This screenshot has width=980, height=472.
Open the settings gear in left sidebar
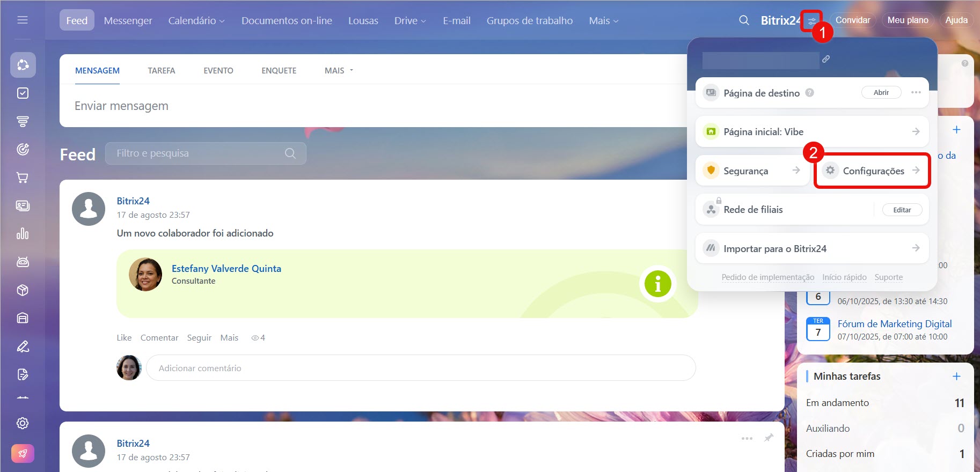coord(23,423)
